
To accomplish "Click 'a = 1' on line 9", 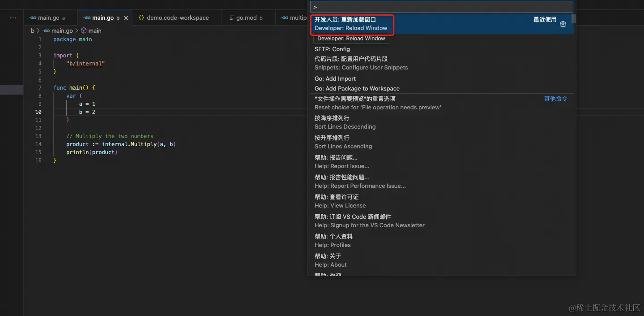I will coord(87,104).
